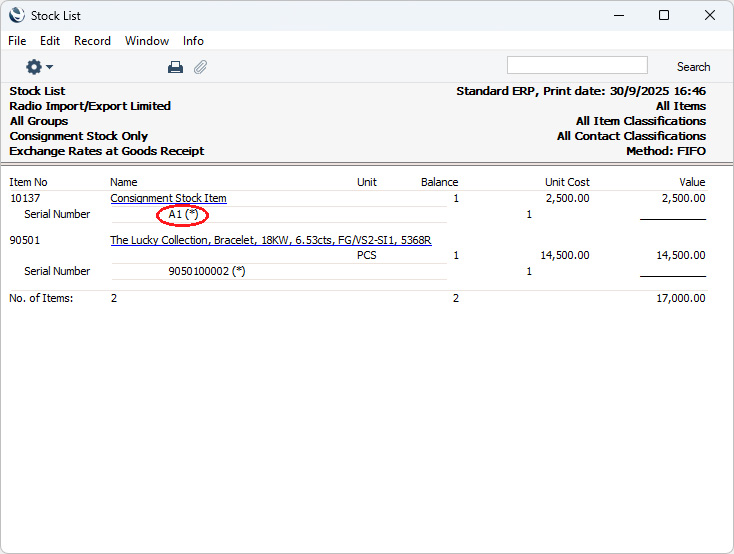Viewport: 734px width, 554px height.
Task: Click the No. of Items label
Action: [41, 298]
